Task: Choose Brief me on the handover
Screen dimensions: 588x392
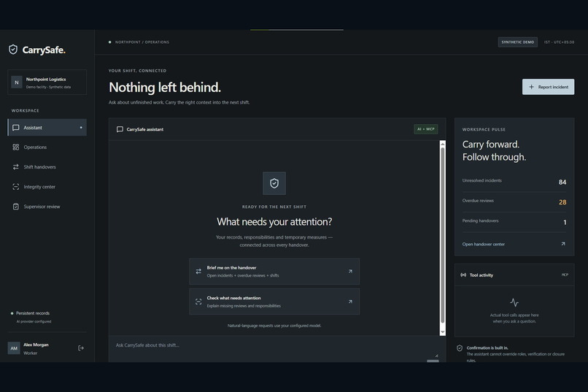Action: [x=274, y=272]
